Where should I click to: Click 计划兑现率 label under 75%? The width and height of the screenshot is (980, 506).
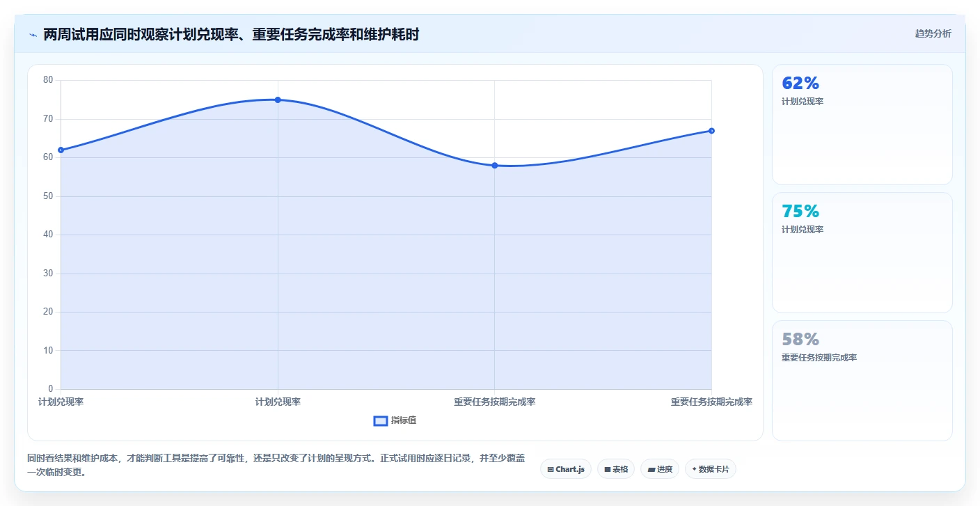pyautogui.click(x=803, y=230)
